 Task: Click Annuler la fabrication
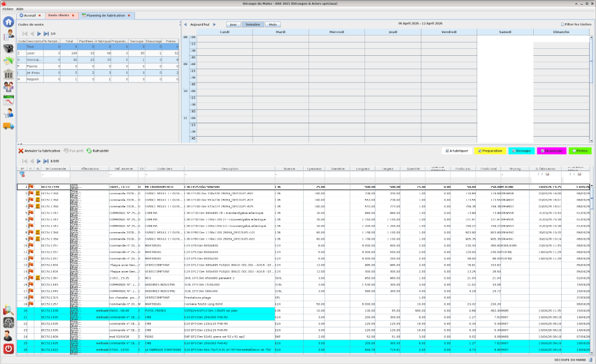click(39, 151)
